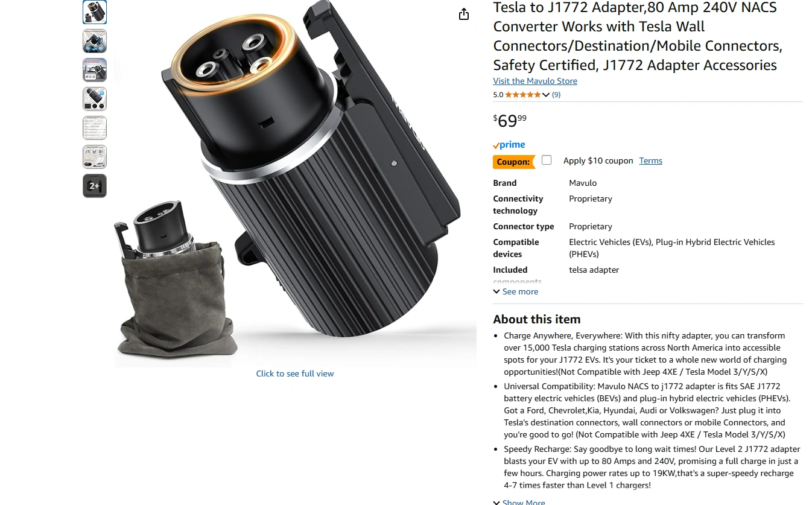Click to see full view link
The height and width of the screenshot is (505, 812).
295,373
